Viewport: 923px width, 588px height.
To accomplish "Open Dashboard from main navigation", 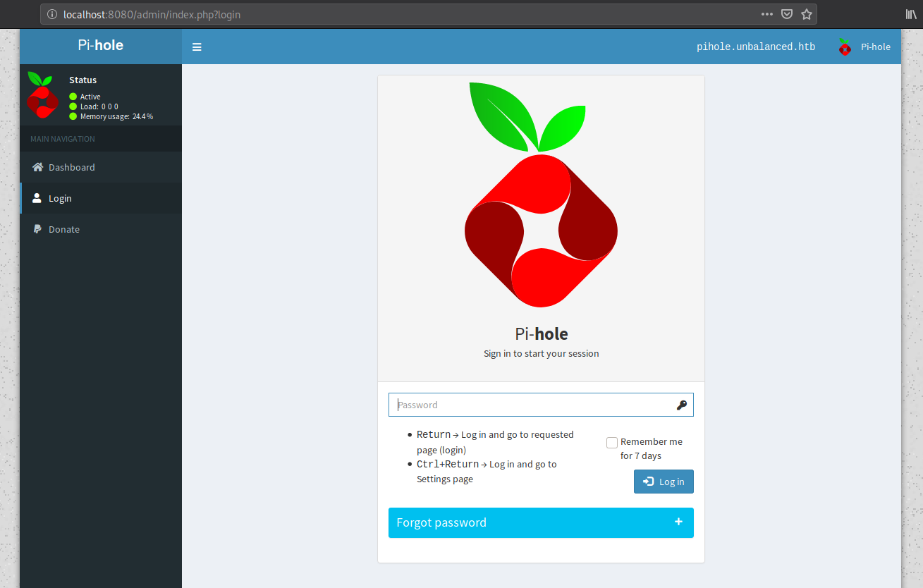I will [101, 167].
